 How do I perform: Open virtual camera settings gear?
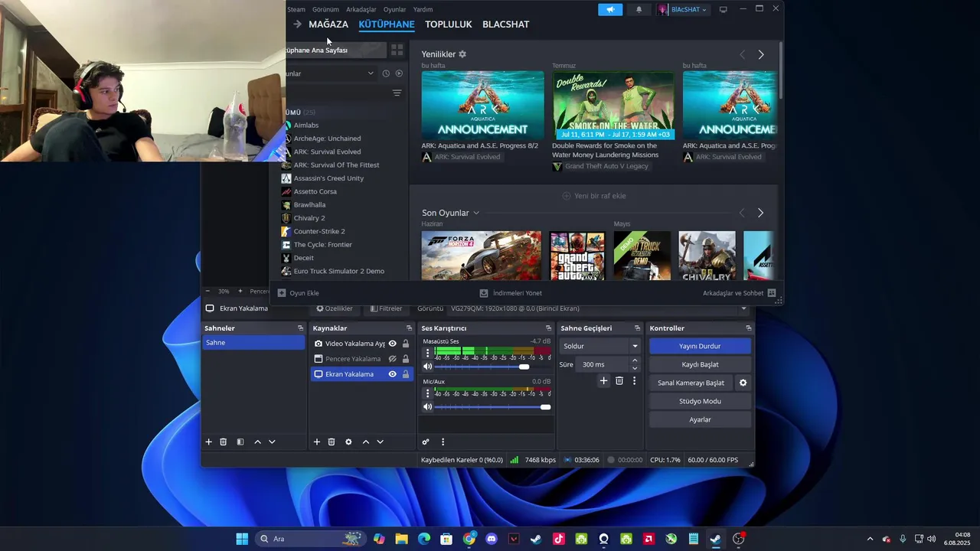[743, 383]
